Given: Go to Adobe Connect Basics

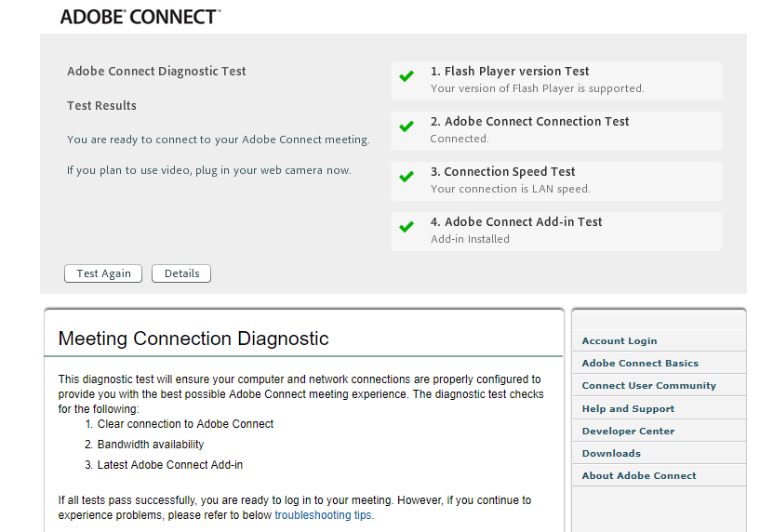Looking at the screenshot, I should click(x=640, y=364).
